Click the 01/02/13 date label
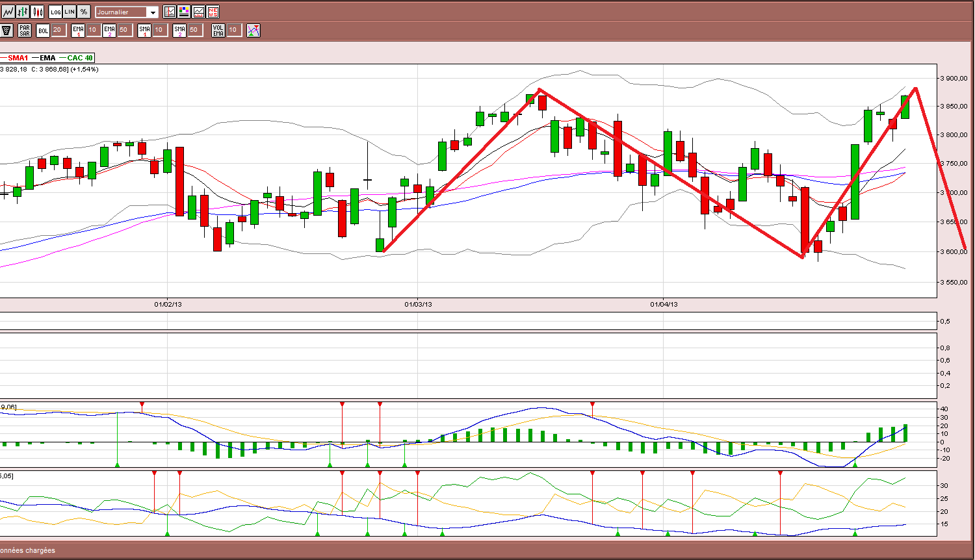The width and height of the screenshot is (975, 560). click(168, 304)
